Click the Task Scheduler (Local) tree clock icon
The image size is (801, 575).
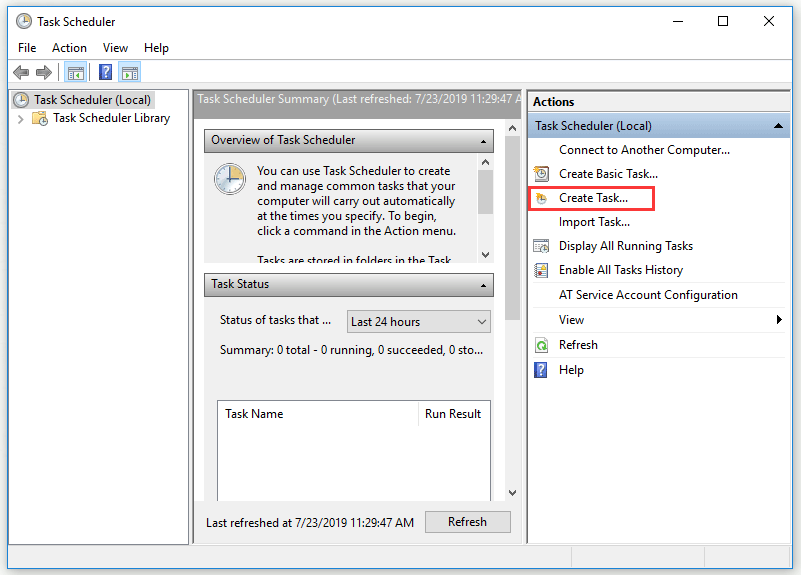21,100
